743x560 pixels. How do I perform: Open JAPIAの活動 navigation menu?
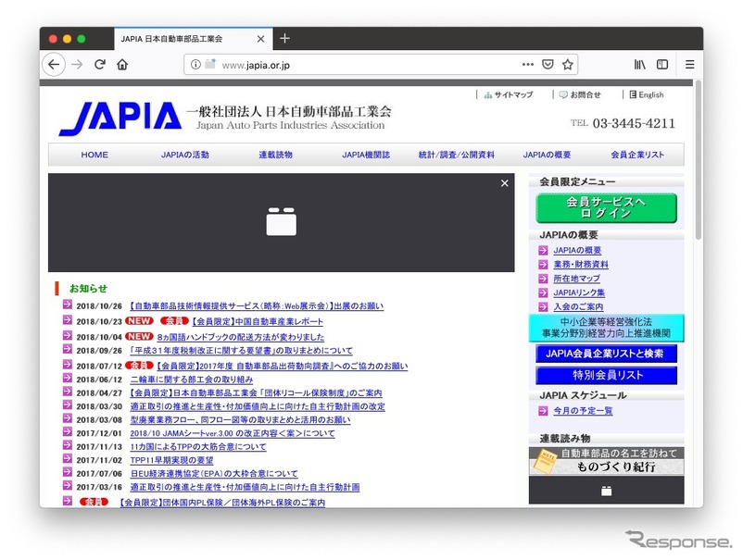coord(184,155)
